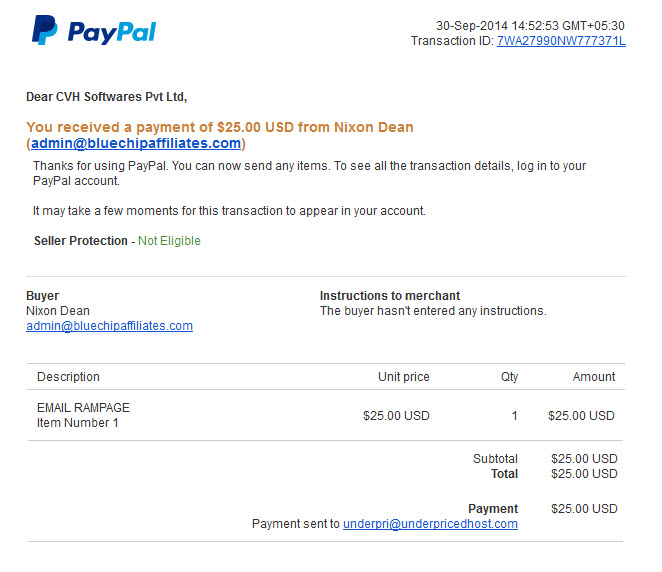
Task: Click the Buyer section heading
Action: pyautogui.click(x=43, y=295)
